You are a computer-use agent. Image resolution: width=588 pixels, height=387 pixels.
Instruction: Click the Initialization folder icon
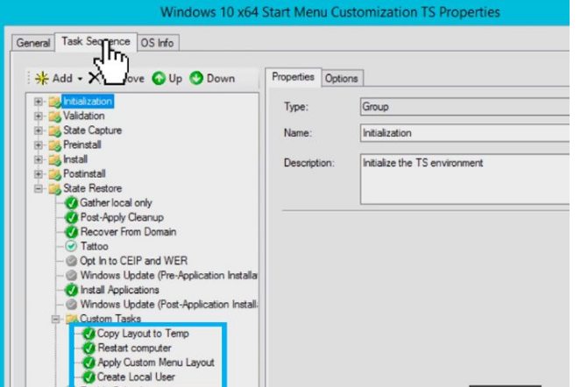(54, 102)
